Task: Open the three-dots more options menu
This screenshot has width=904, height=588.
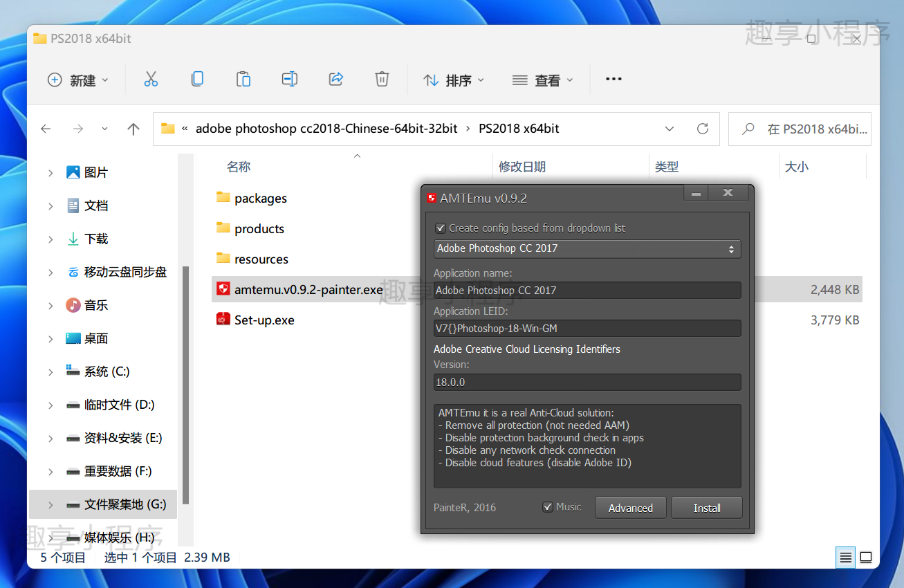Action: (614, 80)
